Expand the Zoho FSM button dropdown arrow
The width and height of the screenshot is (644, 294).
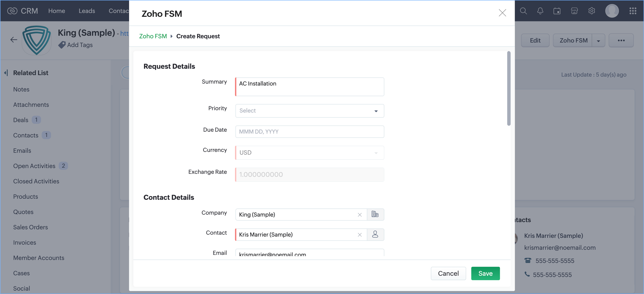tap(598, 41)
